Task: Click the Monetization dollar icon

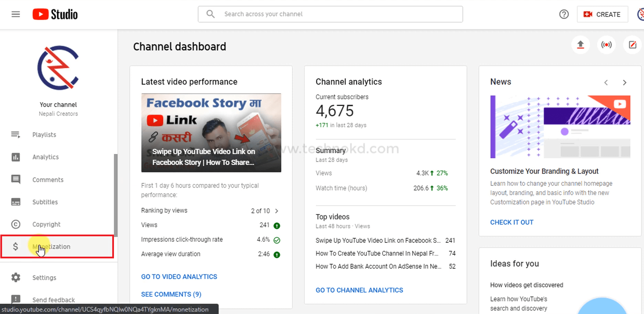Action: coord(15,246)
